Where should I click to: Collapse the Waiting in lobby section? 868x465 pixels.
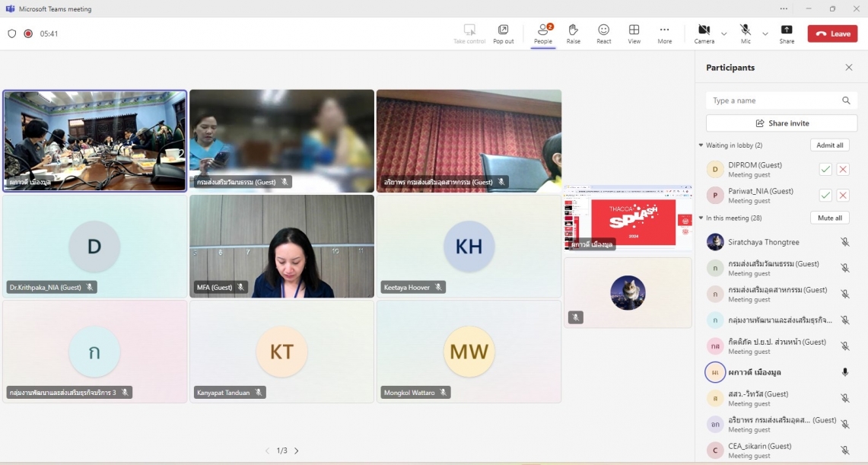pyautogui.click(x=701, y=145)
